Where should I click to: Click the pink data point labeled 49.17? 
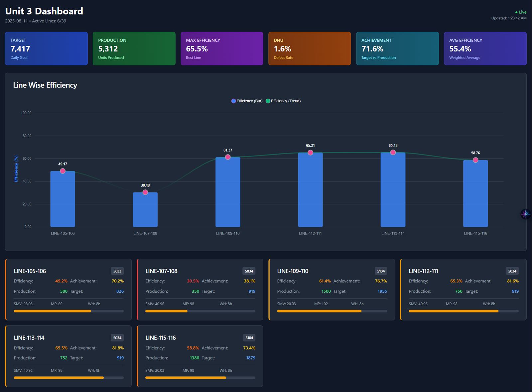(x=63, y=171)
